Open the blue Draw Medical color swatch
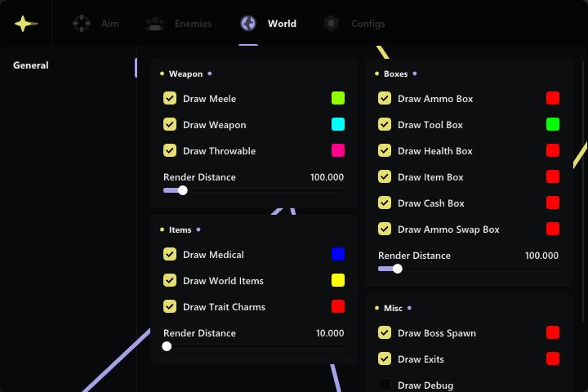Image resolution: width=588 pixels, height=392 pixels. [x=338, y=255]
